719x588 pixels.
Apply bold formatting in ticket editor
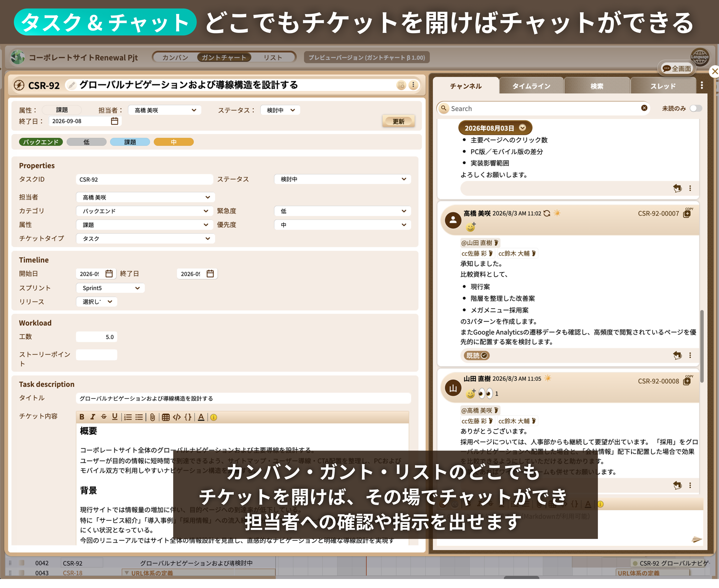pos(82,417)
